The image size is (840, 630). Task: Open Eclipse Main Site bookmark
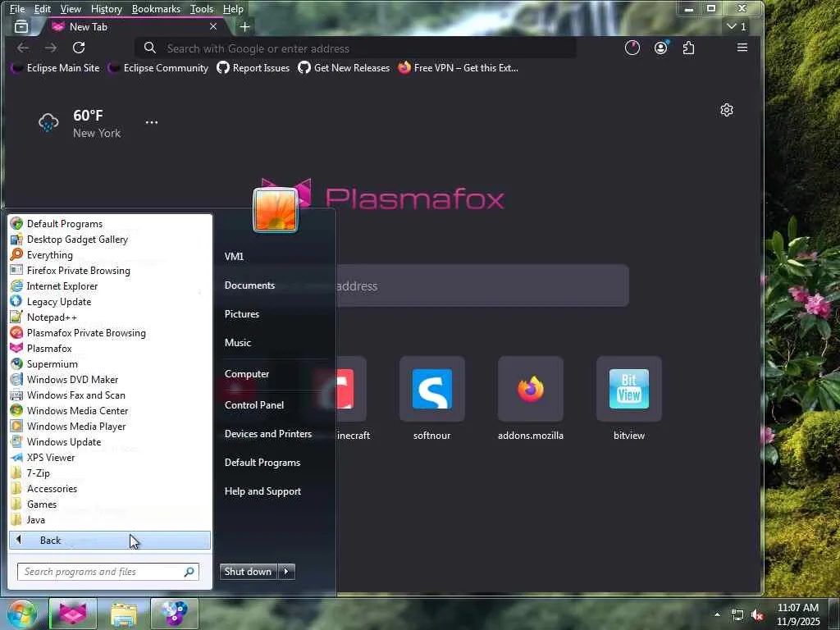point(56,67)
